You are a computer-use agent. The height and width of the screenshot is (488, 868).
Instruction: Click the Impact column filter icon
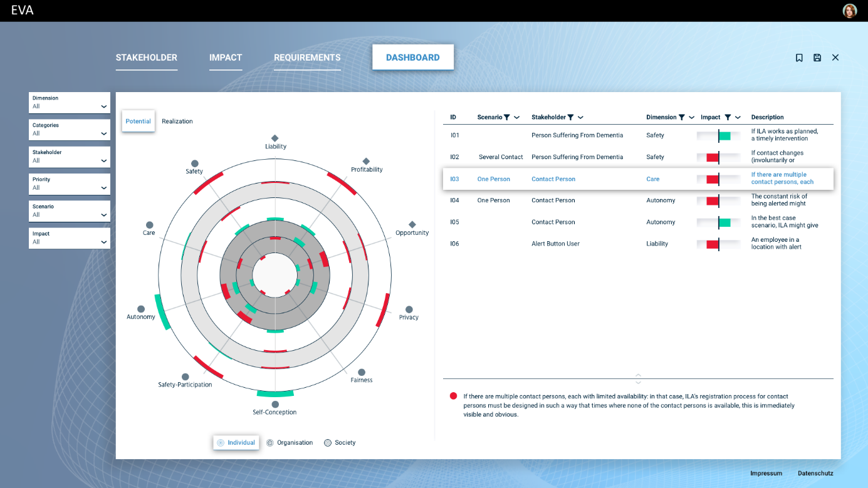click(x=728, y=117)
